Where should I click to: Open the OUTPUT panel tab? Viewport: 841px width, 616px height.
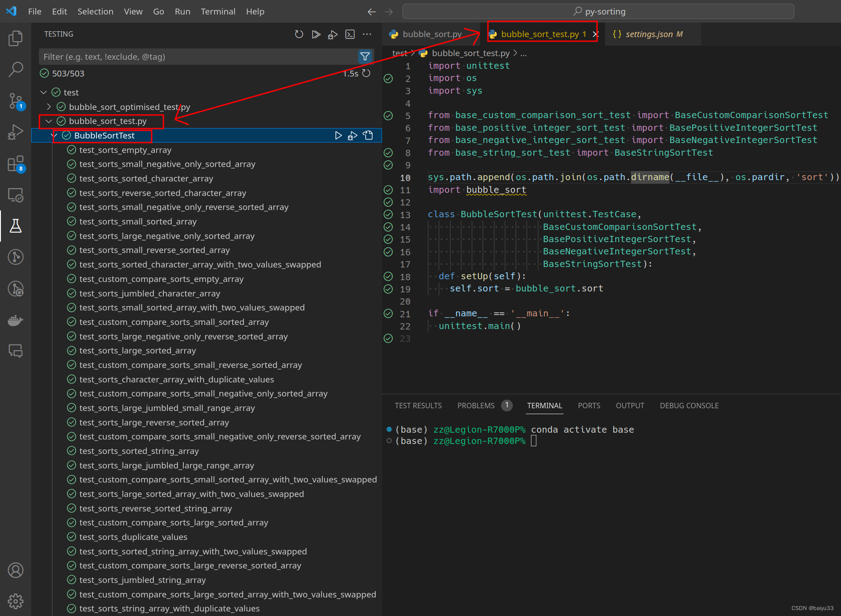point(630,406)
